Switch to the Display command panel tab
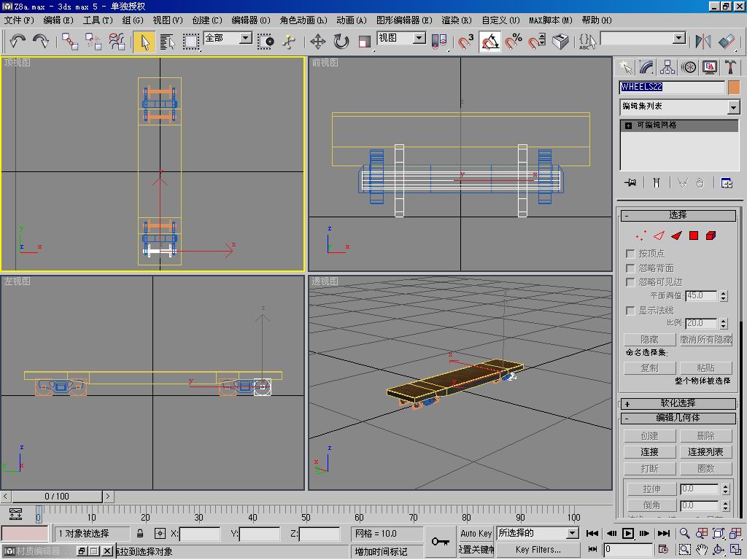747x560 pixels. click(x=710, y=68)
